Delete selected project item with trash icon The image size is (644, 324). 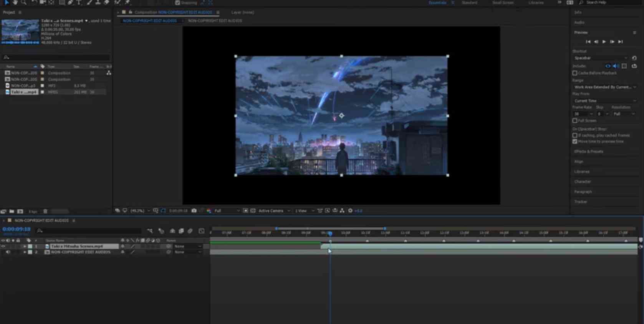[45, 211]
